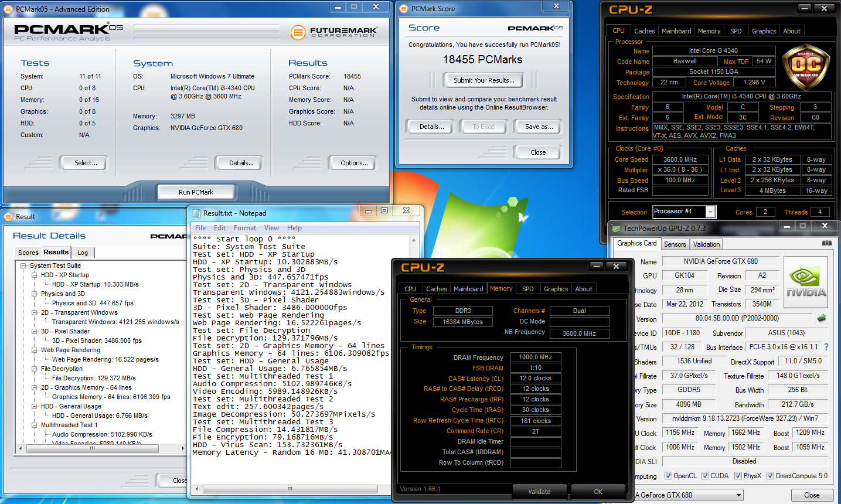841x504 pixels.
Task: Open the Notepad Format menu
Action: (x=245, y=228)
